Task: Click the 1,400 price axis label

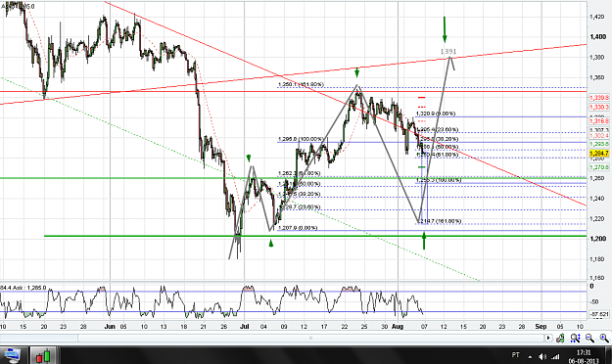Action: click(x=598, y=36)
